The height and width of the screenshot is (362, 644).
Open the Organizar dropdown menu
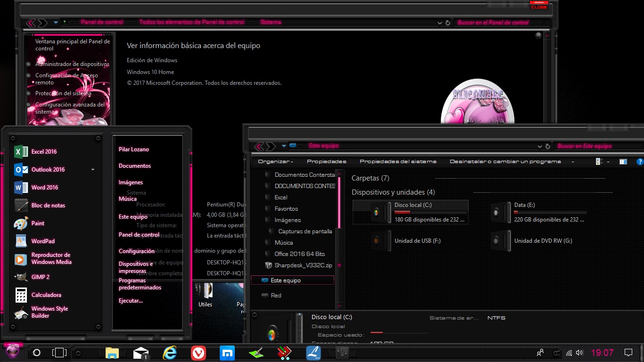pos(275,162)
